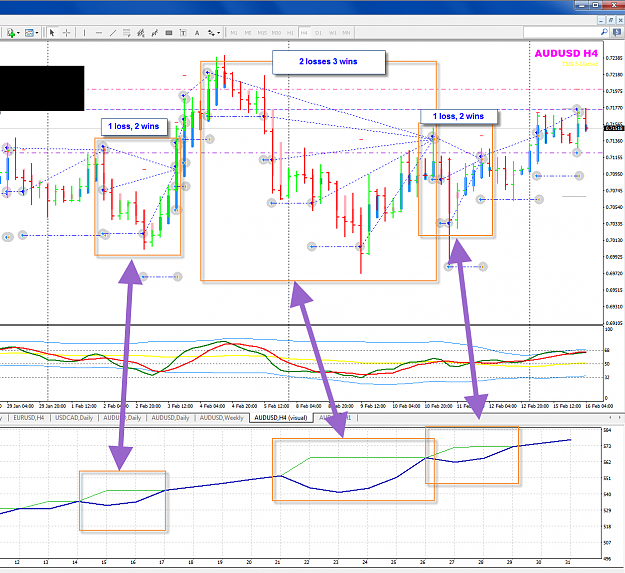625x573 pixels.
Task: Click inside the toolbar search field
Action: 561,33
